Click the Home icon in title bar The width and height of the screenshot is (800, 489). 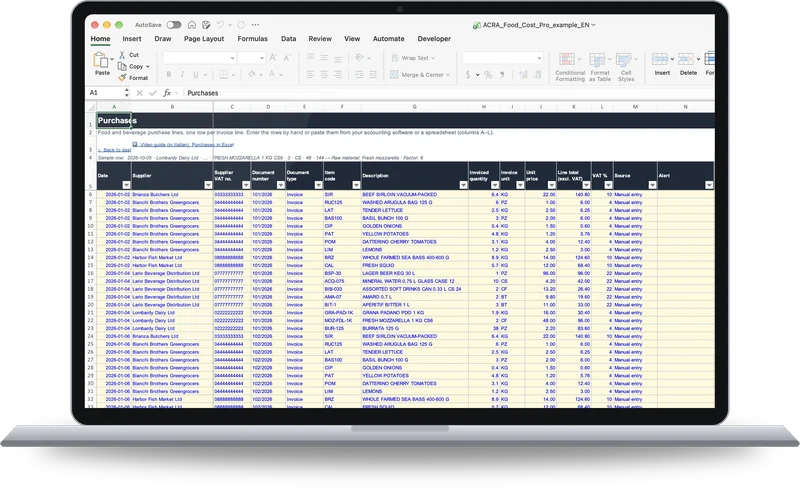(192, 25)
